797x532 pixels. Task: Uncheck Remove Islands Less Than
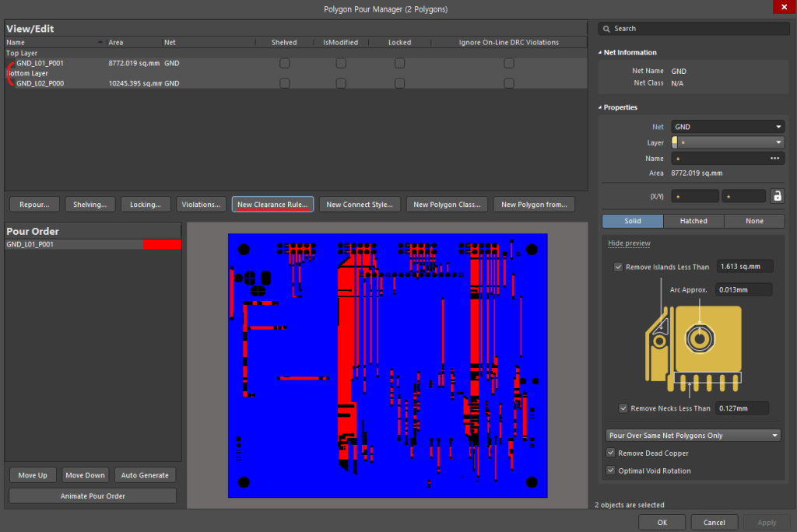coord(619,267)
